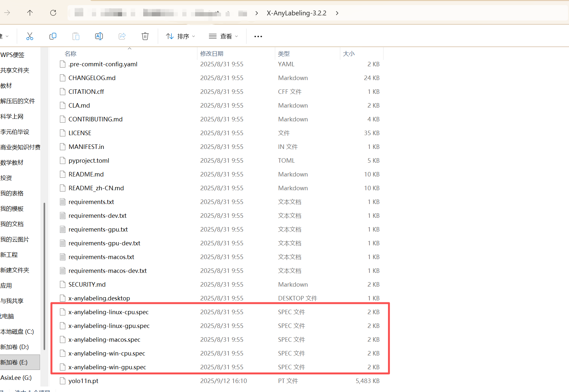Select file icon of CLA.md
Screen dimensions: 569x392
(63, 106)
